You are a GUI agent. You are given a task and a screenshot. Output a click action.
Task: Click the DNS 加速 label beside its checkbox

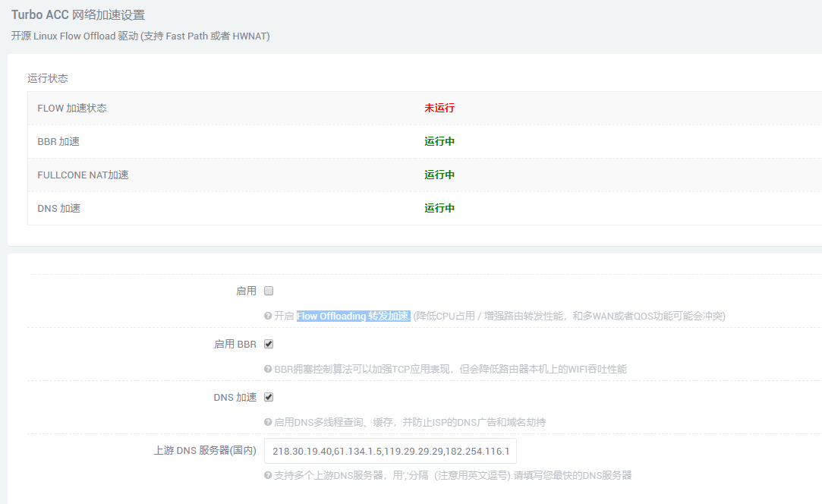click(x=238, y=396)
